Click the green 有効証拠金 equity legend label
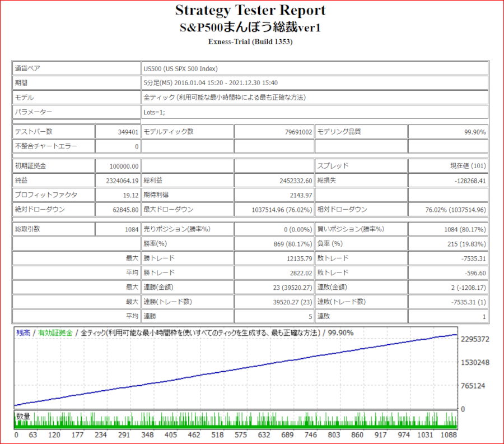This screenshot has width=504, height=444. coord(55,333)
